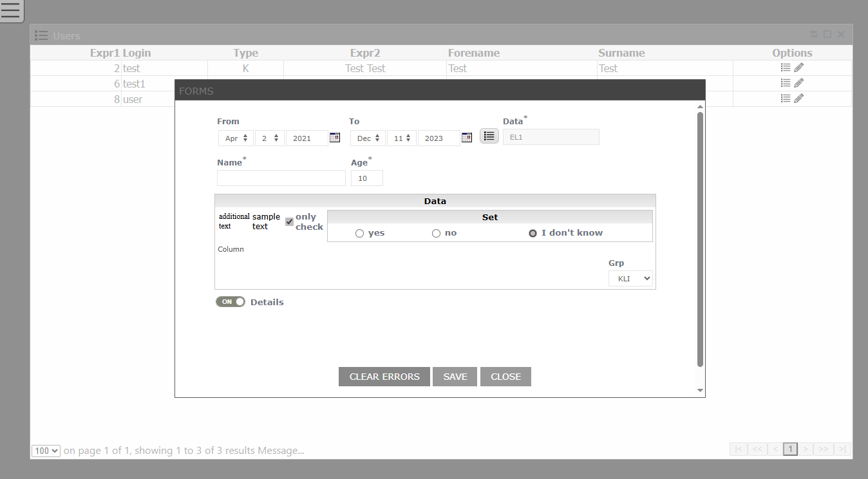Open the To date calendar picker
This screenshot has height=479, width=868.
(467, 137)
